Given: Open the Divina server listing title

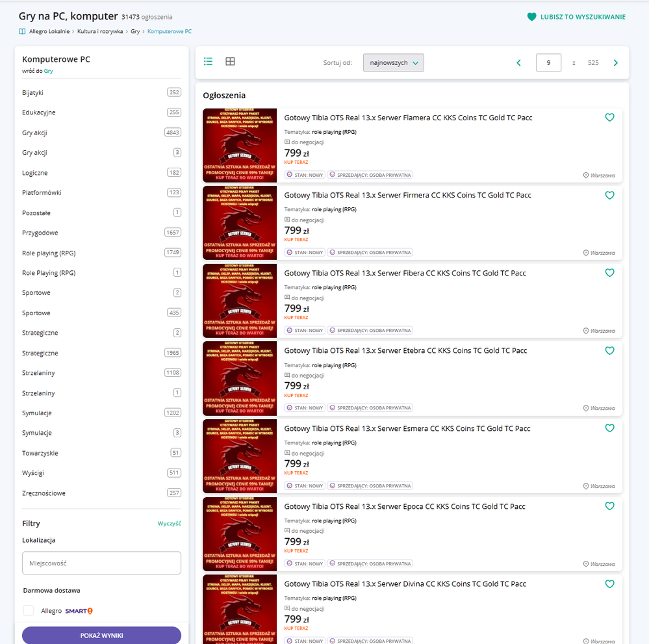Looking at the screenshot, I should pos(405,584).
